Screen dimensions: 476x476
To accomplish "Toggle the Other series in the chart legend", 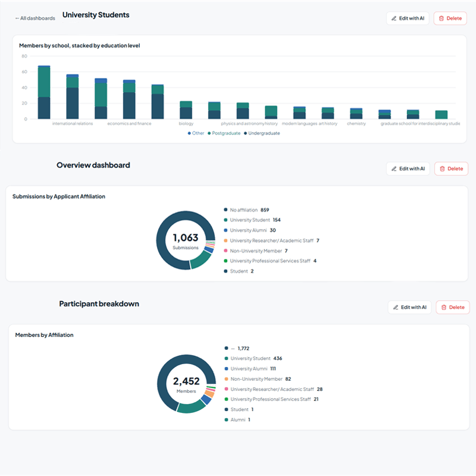I will (x=196, y=133).
